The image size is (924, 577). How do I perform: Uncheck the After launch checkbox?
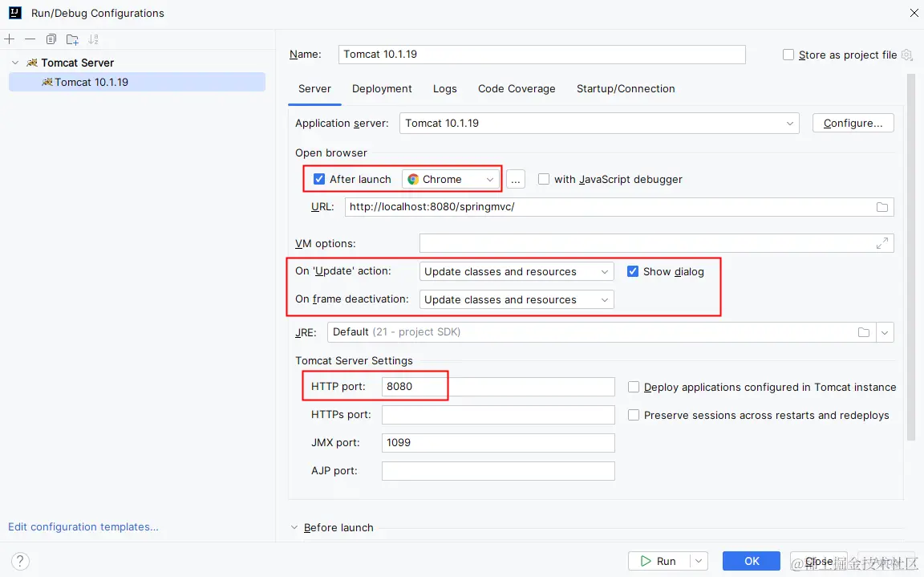(318, 179)
